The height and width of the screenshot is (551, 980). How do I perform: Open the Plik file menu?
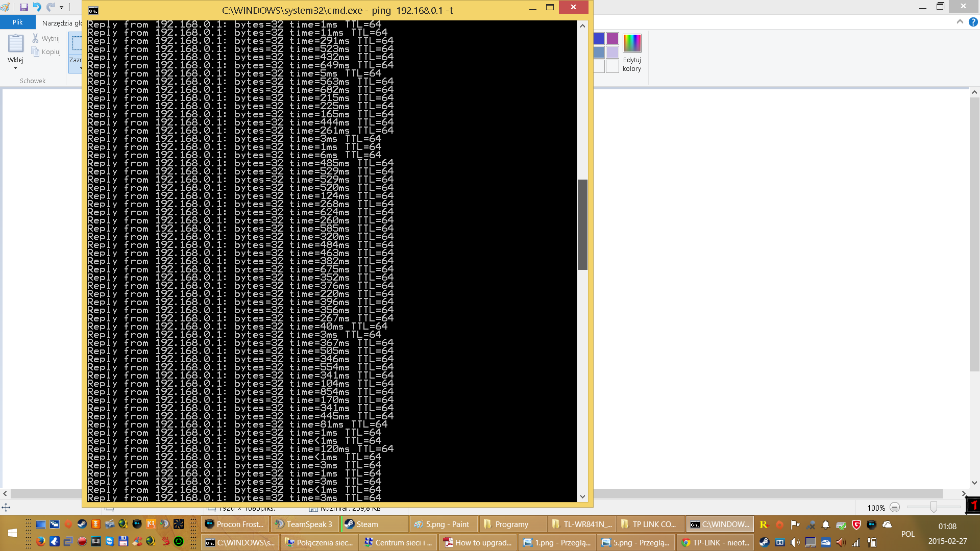[x=18, y=22]
